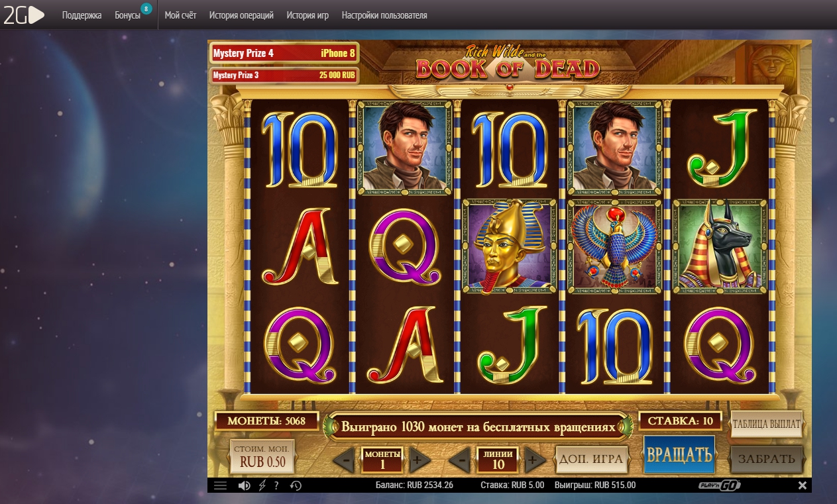Open game history clock icon

pos(296,485)
